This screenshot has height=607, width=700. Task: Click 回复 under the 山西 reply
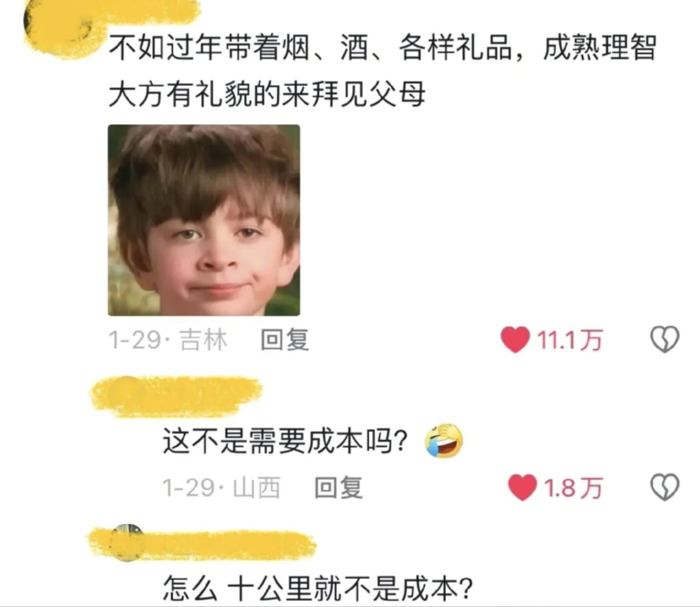(x=339, y=488)
